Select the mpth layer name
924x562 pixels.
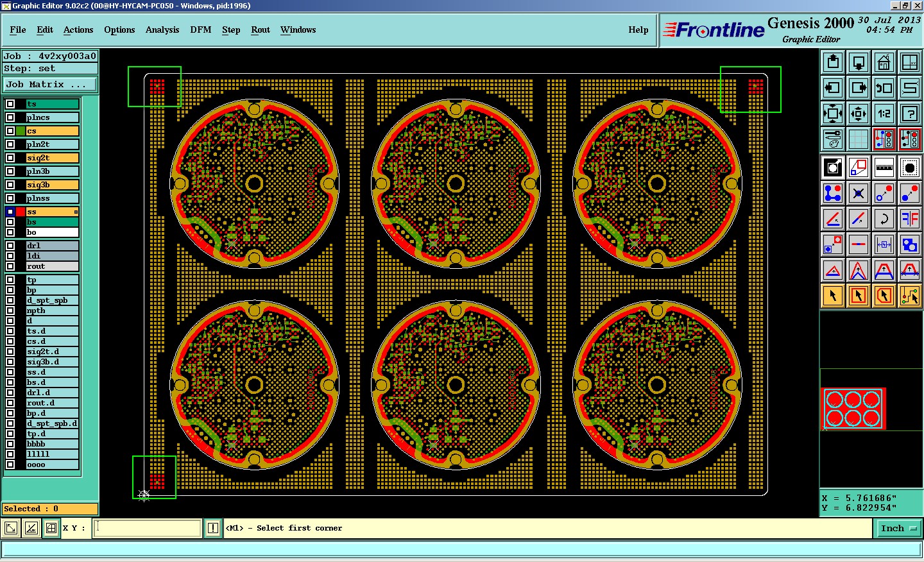(53, 311)
